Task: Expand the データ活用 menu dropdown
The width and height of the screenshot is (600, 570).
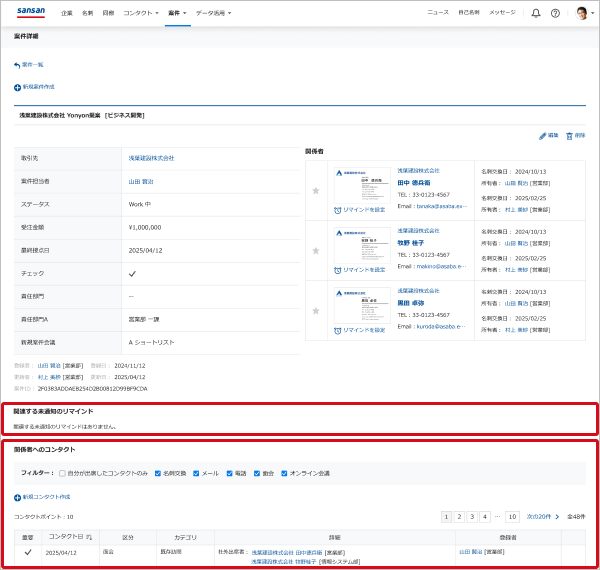Action: [213, 13]
